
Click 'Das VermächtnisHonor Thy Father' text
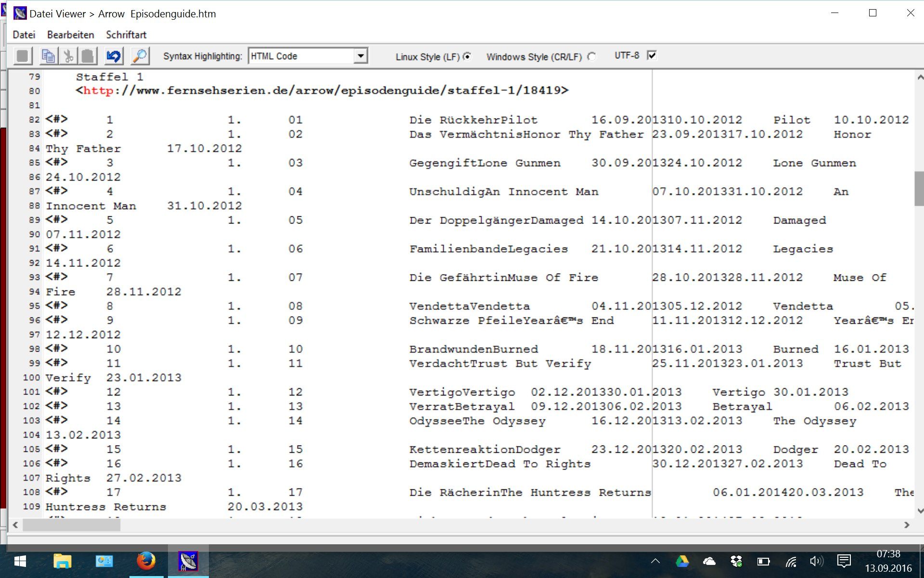click(x=526, y=134)
